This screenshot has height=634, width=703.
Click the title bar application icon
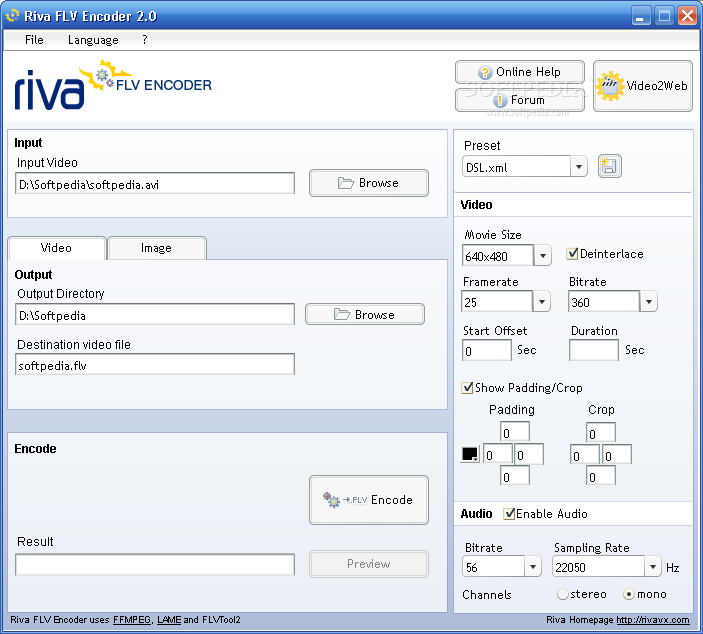[x=13, y=16]
